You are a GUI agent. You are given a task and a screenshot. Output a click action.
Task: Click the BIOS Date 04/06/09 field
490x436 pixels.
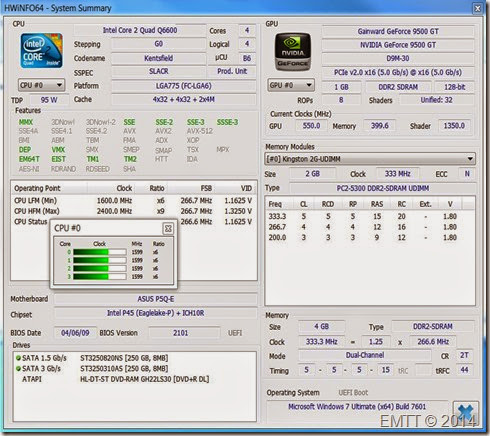(x=75, y=333)
